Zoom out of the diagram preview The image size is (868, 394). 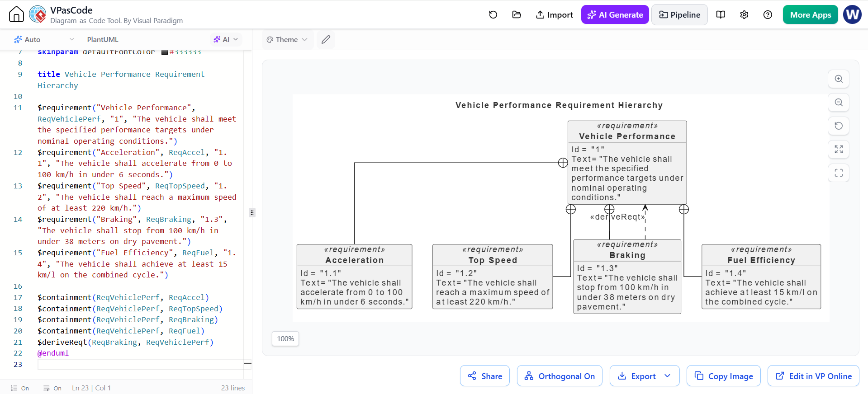coord(839,102)
